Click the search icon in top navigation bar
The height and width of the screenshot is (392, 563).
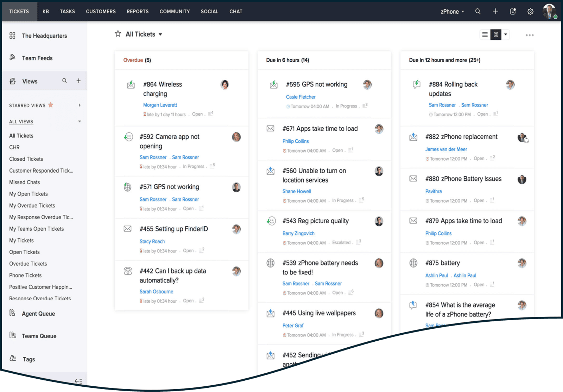click(477, 12)
